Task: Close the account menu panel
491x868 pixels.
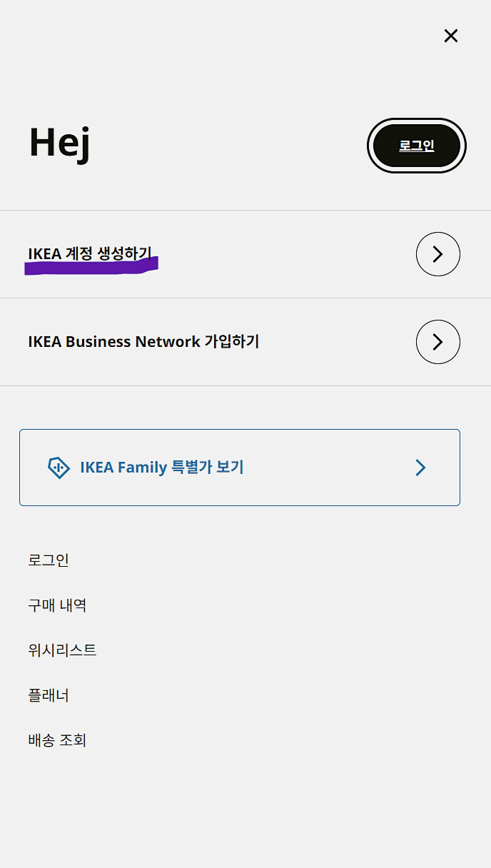Action: 451,36
